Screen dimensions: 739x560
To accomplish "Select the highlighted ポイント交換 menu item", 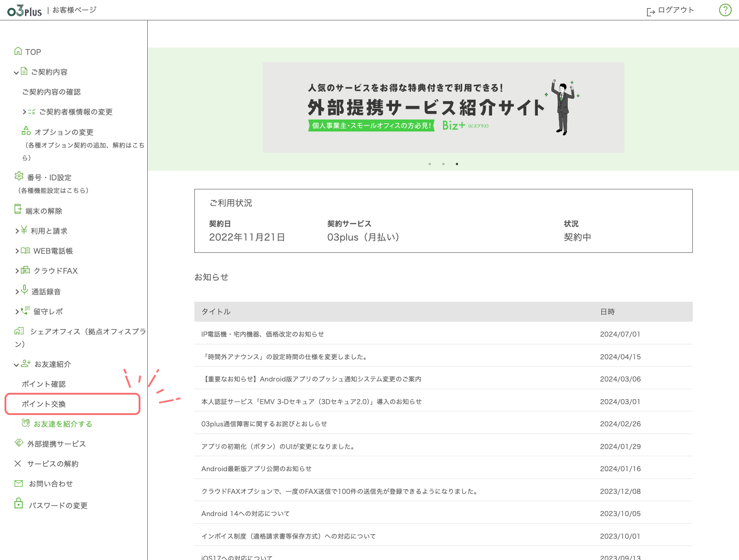I will [x=44, y=404].
